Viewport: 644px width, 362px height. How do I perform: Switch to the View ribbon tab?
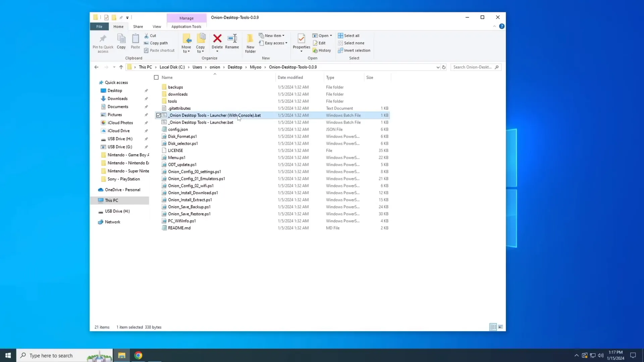click(x=157, y=26)
